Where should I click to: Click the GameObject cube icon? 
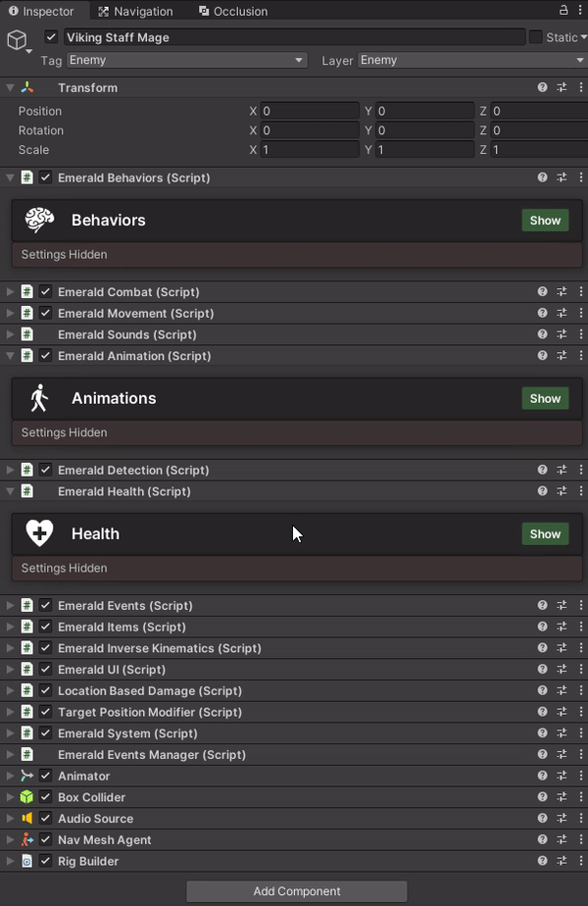(15, 39)
